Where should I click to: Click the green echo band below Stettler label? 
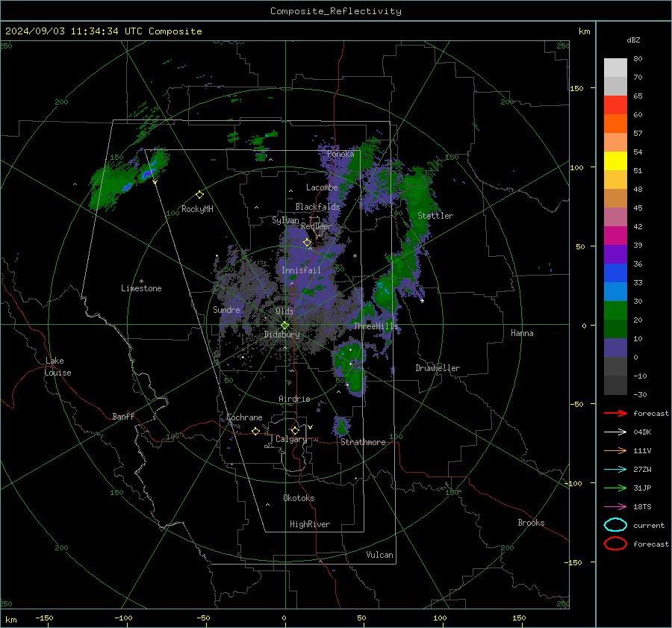(x=406, y=261)
